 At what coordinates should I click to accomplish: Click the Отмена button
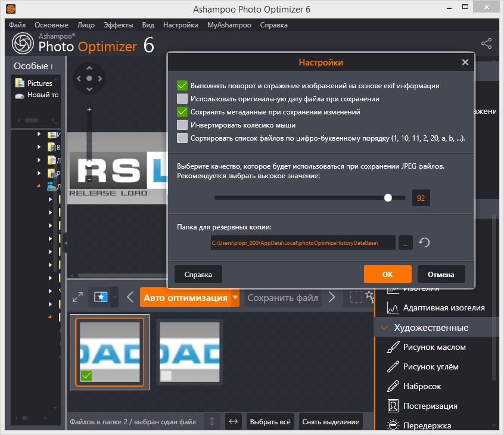441,274
